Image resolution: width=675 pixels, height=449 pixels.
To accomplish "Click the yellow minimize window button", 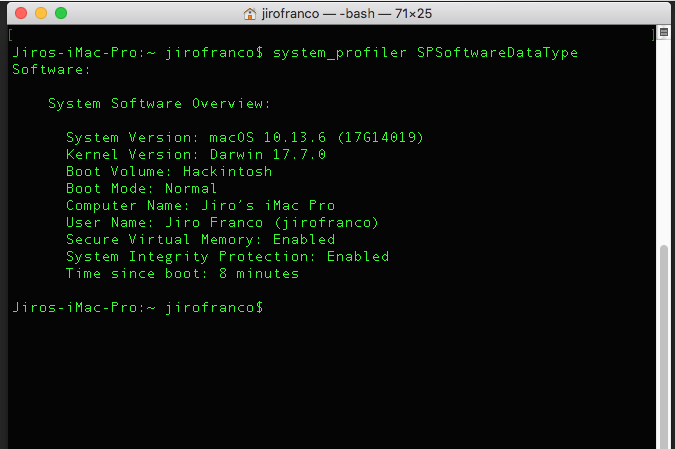I will [41, 13].
